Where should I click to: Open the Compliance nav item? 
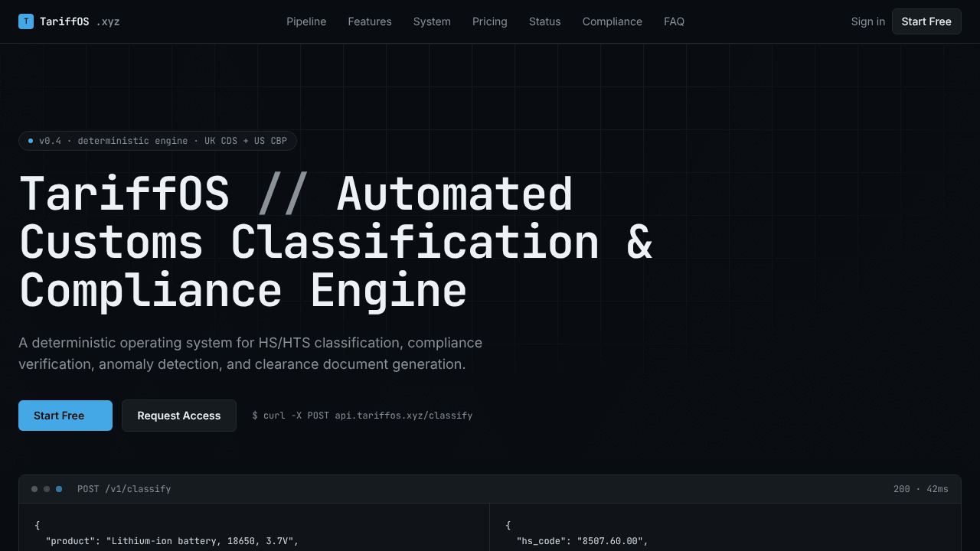[612, 21]
